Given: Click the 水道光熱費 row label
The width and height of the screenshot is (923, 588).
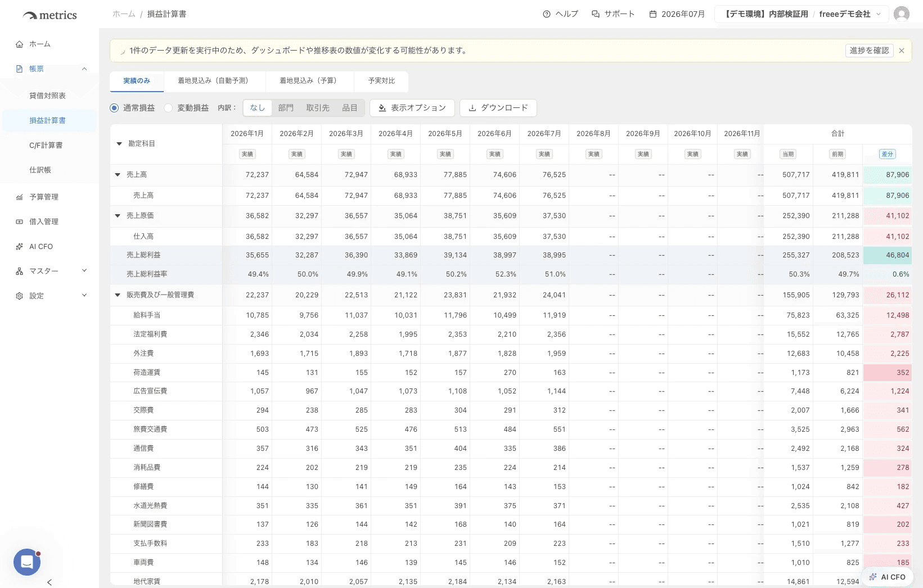Looking at the screenshot, I should pos(150,506).
